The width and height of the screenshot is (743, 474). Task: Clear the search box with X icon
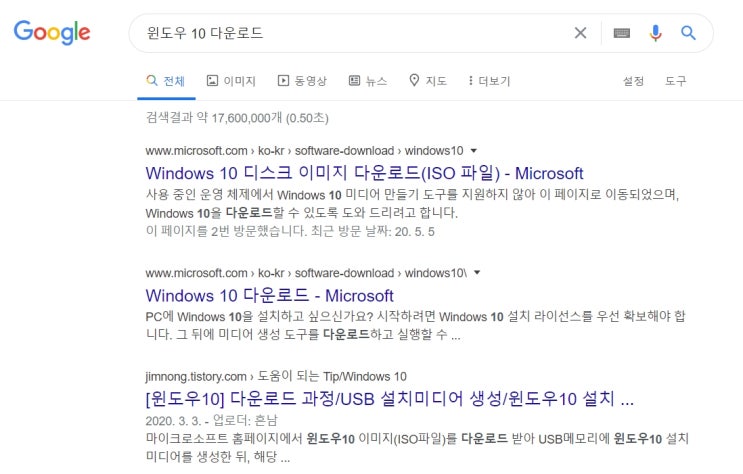[x=580, y=33]
